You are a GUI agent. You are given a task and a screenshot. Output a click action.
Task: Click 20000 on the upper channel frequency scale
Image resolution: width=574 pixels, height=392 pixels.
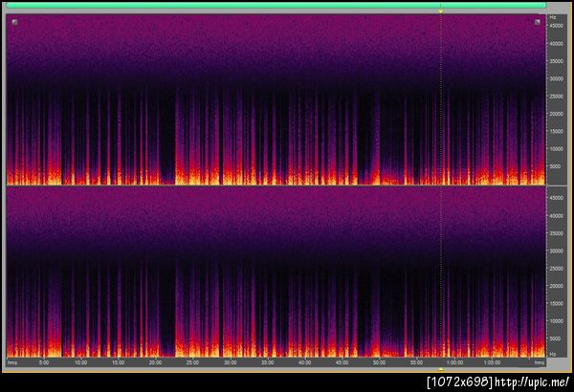[x=556, y=114]
